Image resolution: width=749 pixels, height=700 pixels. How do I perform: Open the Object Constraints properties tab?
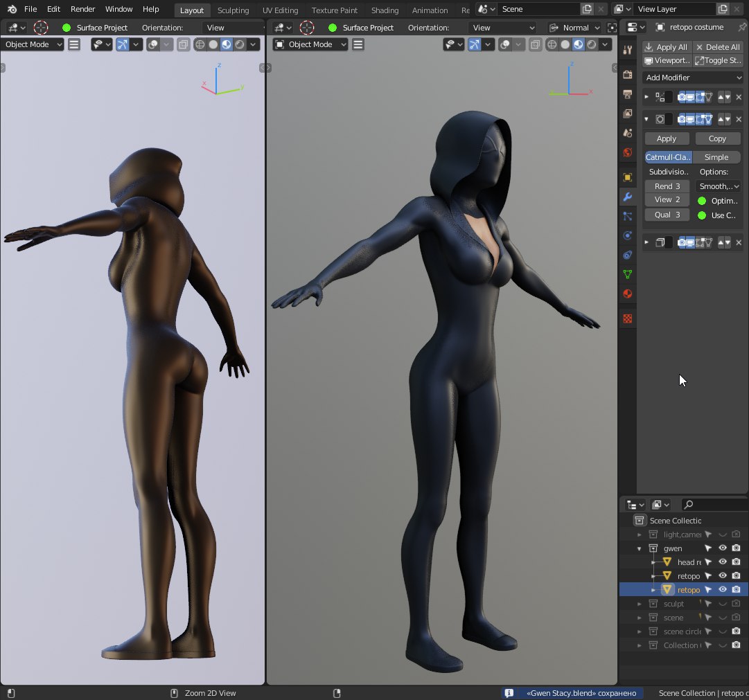[628, 255]
